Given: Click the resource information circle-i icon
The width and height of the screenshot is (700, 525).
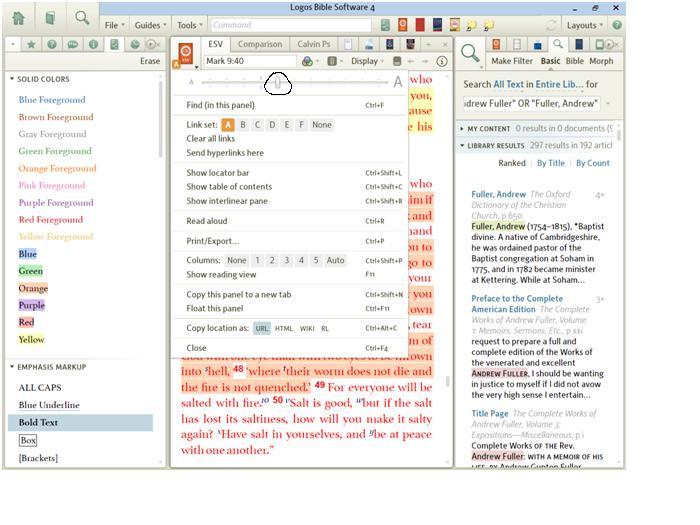Looking at the screenshot, I should tap(442, 61).
